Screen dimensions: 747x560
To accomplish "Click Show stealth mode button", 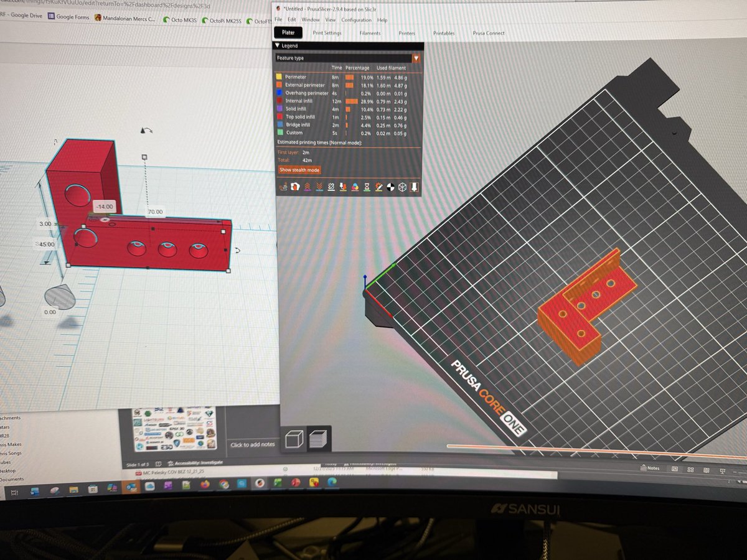I will coord(299,170).
